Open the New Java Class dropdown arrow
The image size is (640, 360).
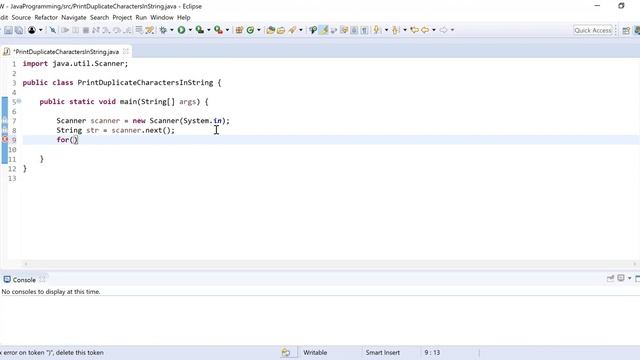click(259, 30)
